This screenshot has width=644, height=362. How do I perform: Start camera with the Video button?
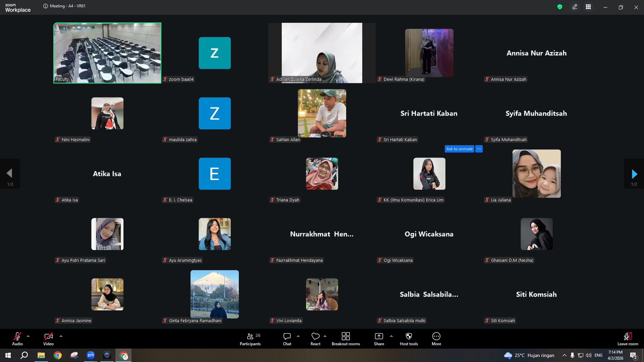pyautogui.click(x=48, y=339)
